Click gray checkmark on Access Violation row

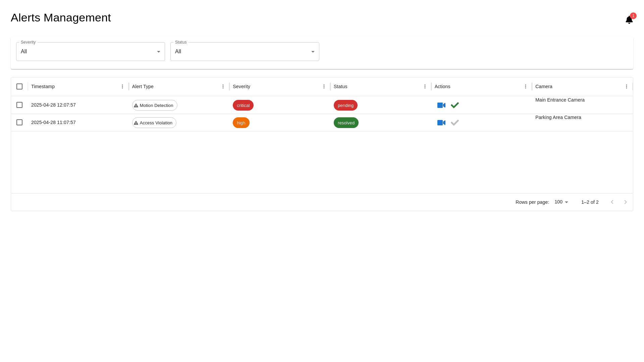tap(454, 123)
